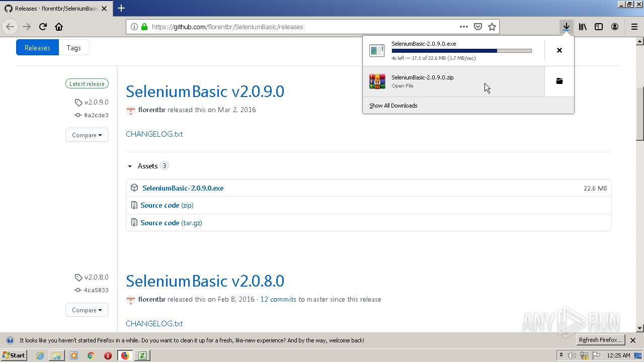This screenshot has height=362, width=644.
Task: Download Source code (tar.gz)
Action: 171,223
